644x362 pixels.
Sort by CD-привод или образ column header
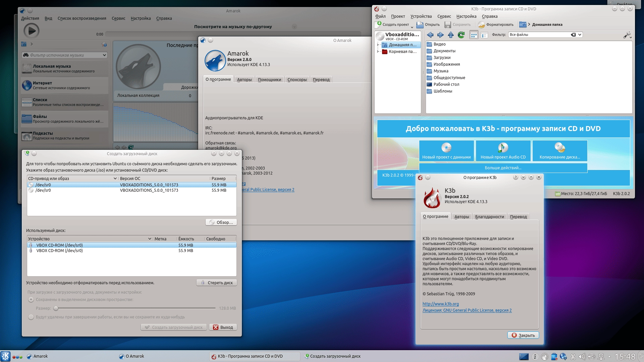click(x=72, y=179)
